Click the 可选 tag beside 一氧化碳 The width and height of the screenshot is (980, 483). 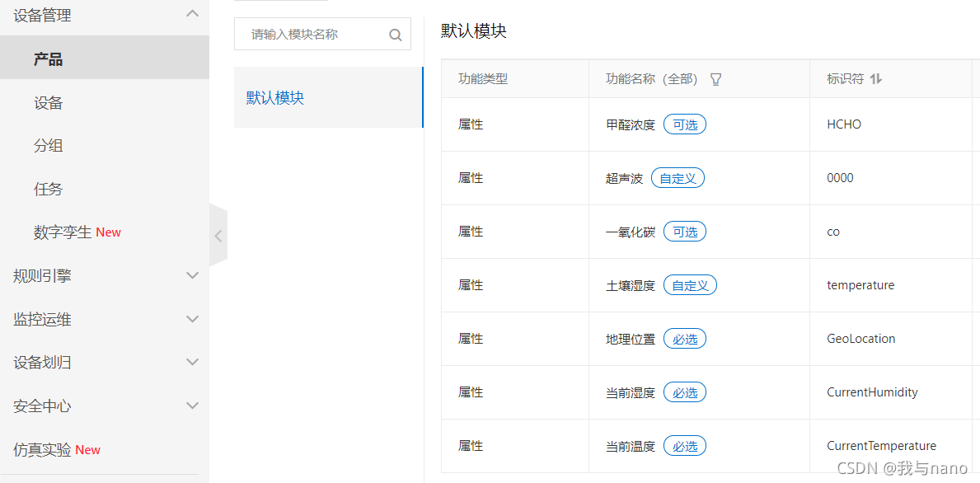[x=684, y=232]
